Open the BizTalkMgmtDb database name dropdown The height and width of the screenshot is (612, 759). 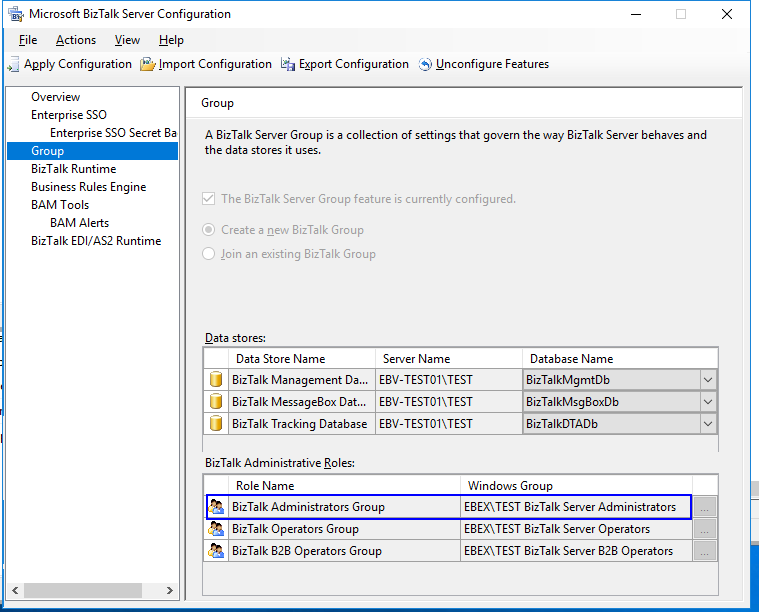pyautogui.click(x=708, y=380)
